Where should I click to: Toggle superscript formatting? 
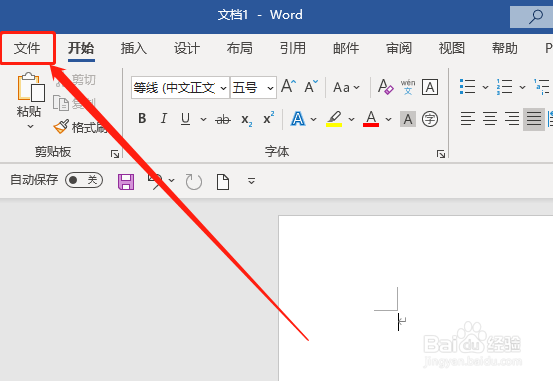(269, 118)
